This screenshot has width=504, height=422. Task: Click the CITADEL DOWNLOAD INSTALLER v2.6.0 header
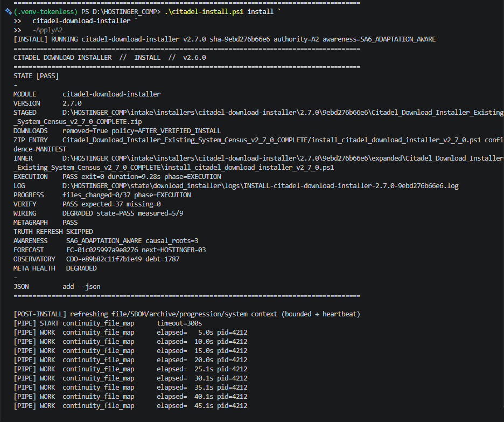110,58
